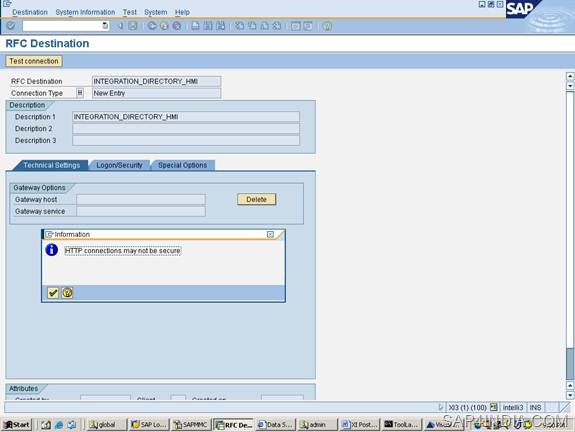Close the Information popup with its X
575x432 pixels.
(270, 234)
